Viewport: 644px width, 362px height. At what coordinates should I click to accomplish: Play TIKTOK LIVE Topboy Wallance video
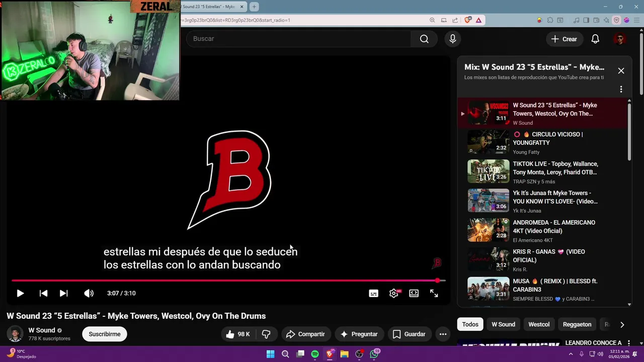pos(543,172)
